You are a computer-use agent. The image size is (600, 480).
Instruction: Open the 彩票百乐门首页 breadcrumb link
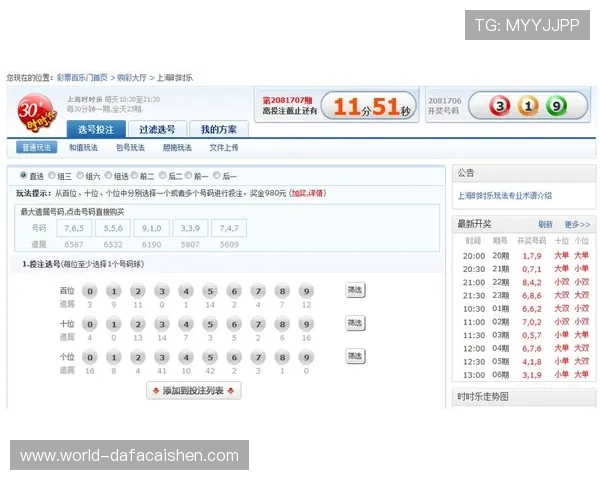pyautogui.click(x=82, y=78)
